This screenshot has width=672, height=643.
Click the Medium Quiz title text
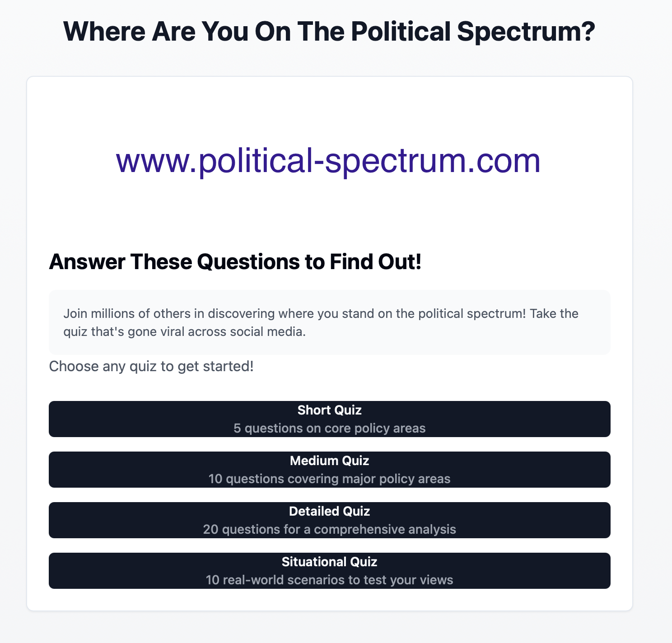329,461
